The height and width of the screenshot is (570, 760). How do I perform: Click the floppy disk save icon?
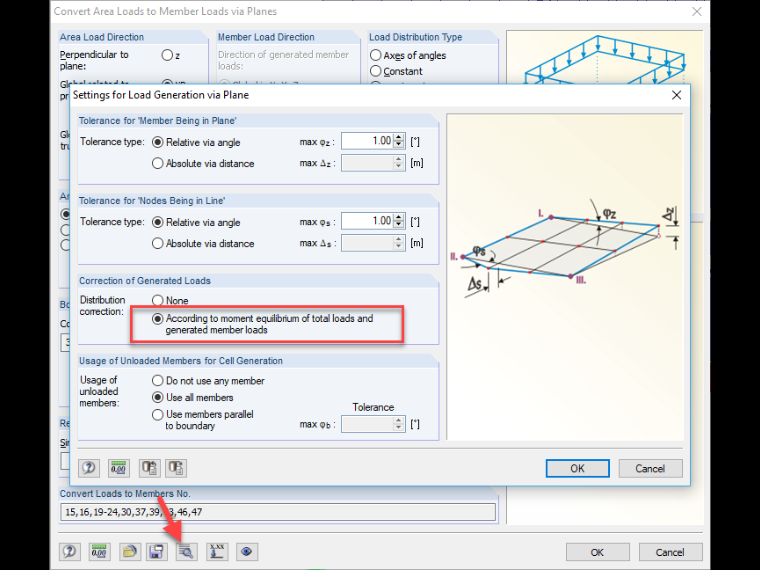(x=156, y=552)
